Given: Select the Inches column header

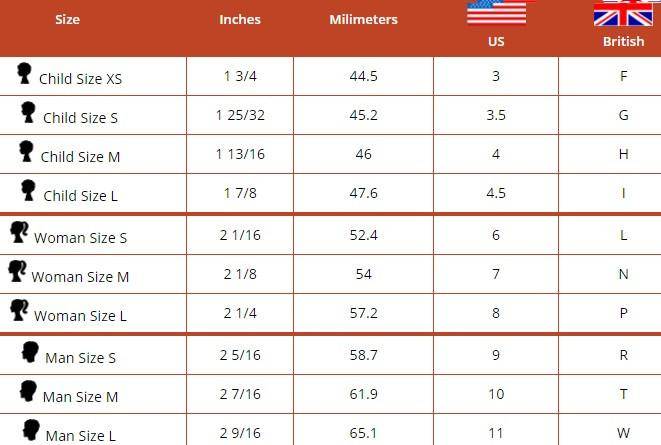Looking at the screenshot, I should point(239,19).
